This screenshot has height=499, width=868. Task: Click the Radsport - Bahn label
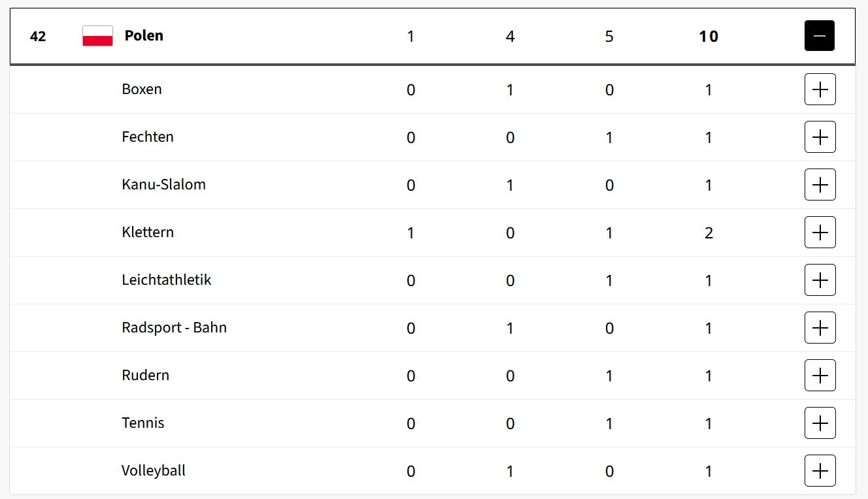click(x=174, y=328)
